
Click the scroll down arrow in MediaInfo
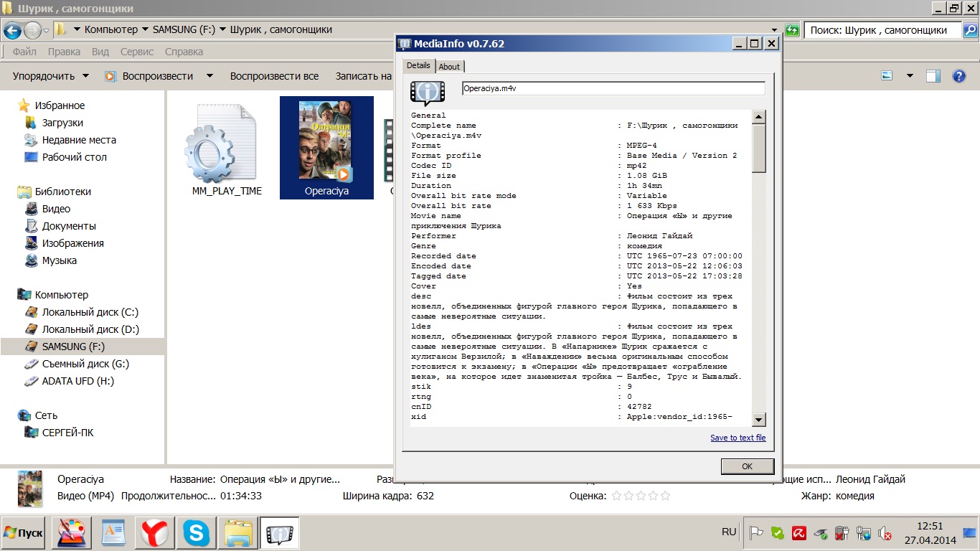pos(758,419)
